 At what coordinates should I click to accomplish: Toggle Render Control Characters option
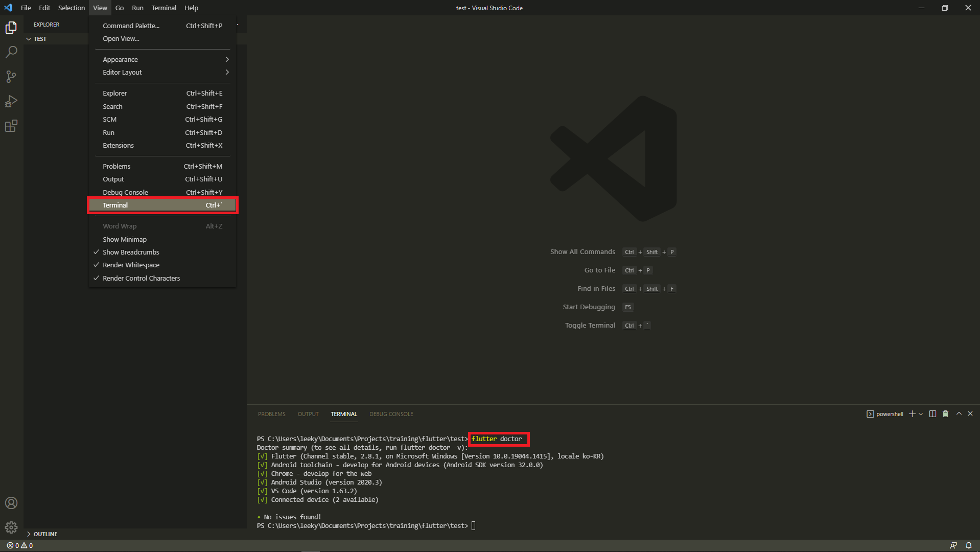tap(162, 279)
